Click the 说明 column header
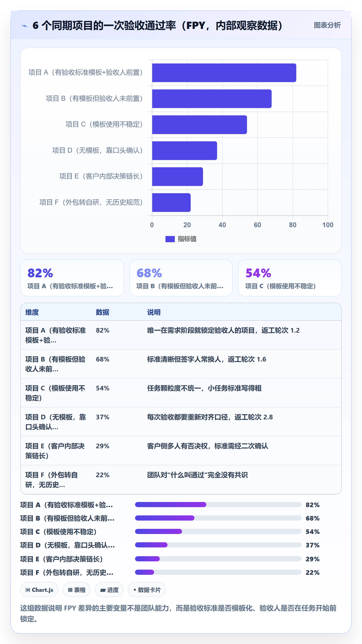This screenshot has height=644, width=362. [x=154, y=312]
